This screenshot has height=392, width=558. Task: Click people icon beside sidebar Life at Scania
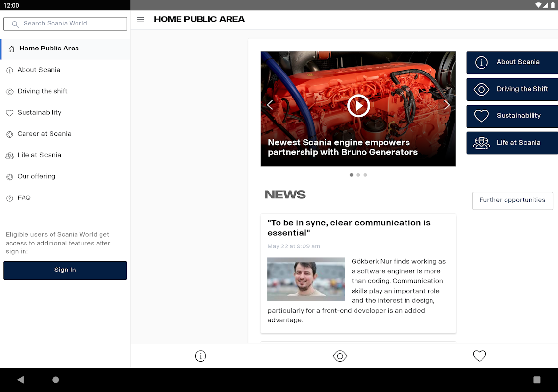[x=10, y=156]
